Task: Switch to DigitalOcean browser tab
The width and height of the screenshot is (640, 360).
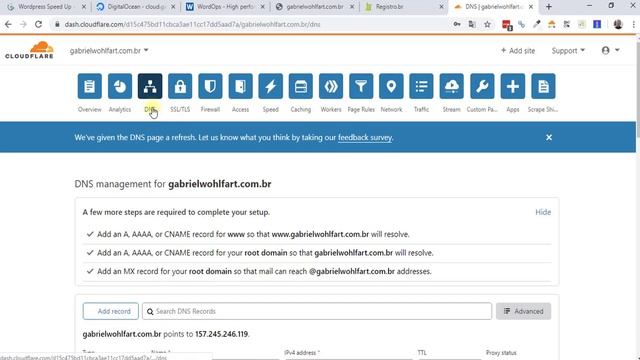Action: point(136,7)
